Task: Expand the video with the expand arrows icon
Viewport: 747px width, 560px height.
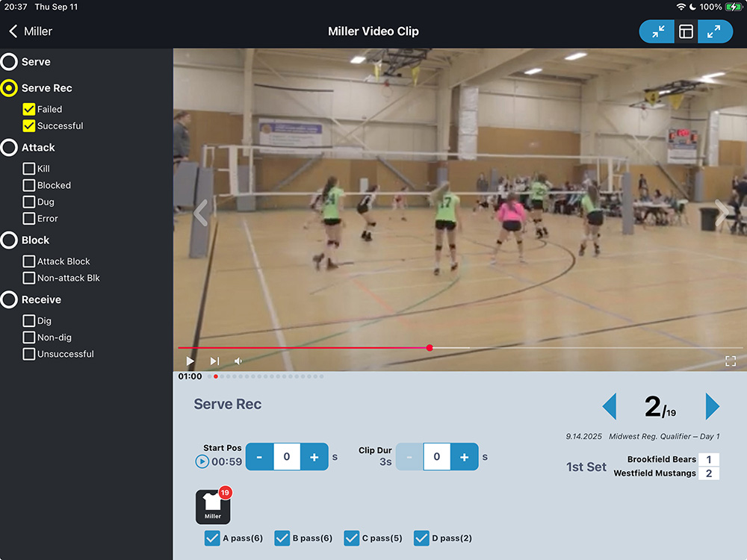Action: 714,31
